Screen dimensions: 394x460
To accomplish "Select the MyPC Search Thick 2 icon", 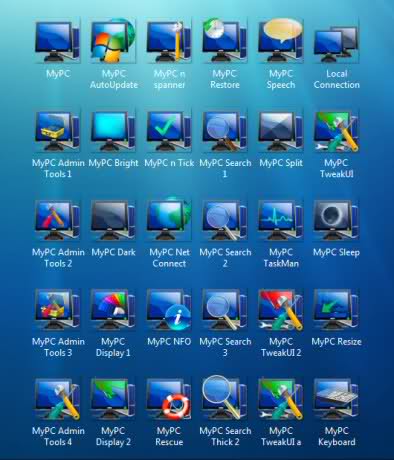I will click(x=224, y=397).
